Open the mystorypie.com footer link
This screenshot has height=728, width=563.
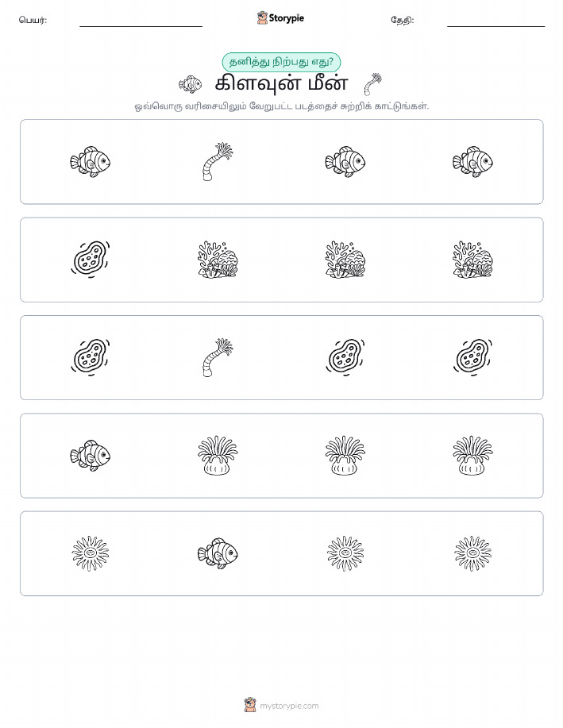pos(281,705)
